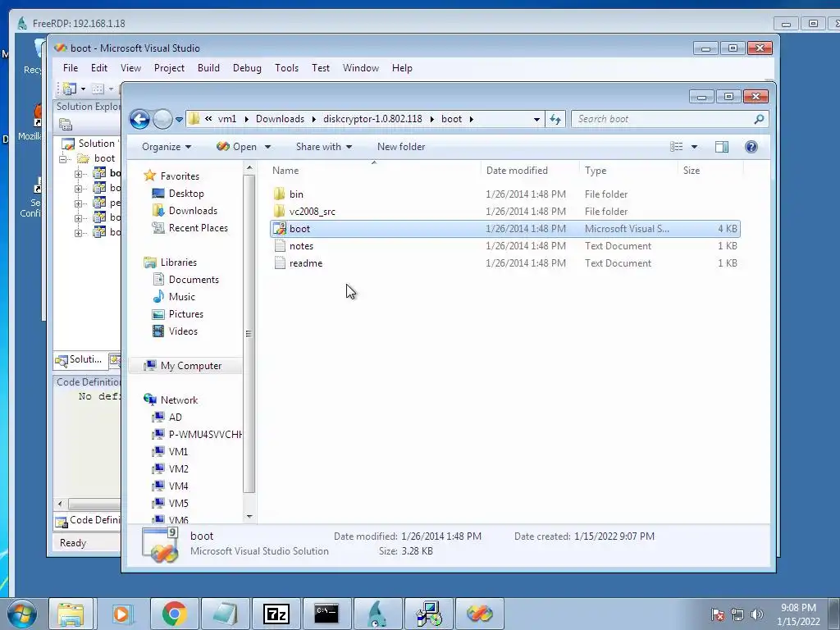Collapse the boot solution node in Solution Explorer
The width and height of the screenshot is (840, 630).
click(x=63, y=159)
